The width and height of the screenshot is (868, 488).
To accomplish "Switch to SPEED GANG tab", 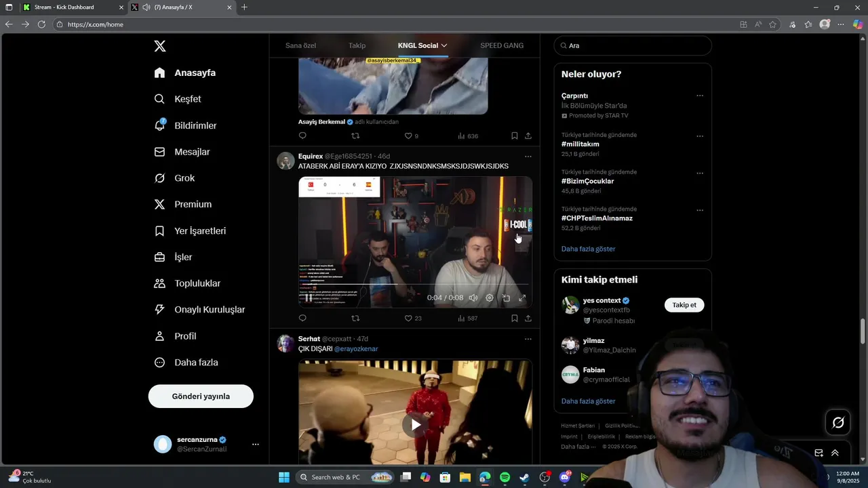I will [502, 45].
